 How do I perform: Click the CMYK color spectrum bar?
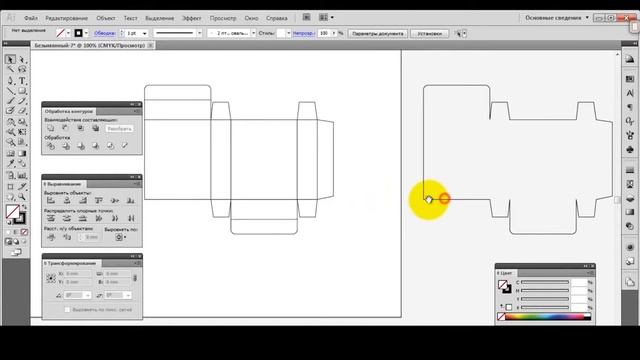[545, 317]
